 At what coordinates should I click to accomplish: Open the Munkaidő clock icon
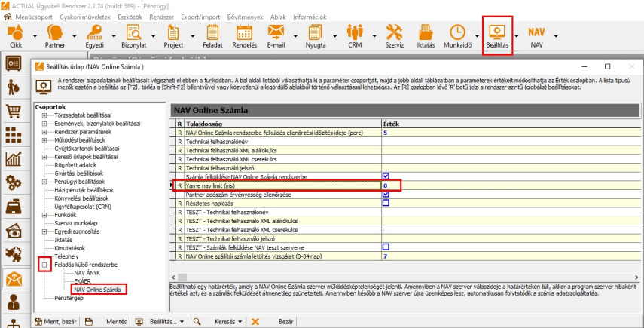[x=457, y=32]
